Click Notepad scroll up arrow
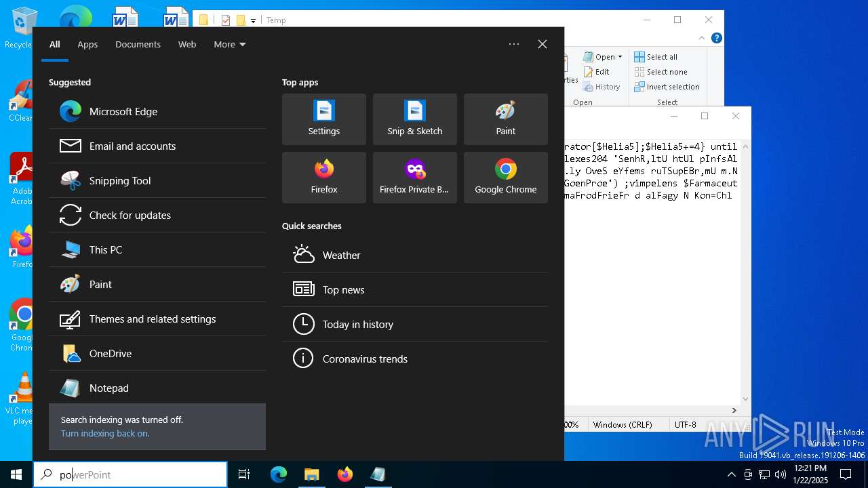This screenshot has height=488, width=868. [x=746, y=146]
